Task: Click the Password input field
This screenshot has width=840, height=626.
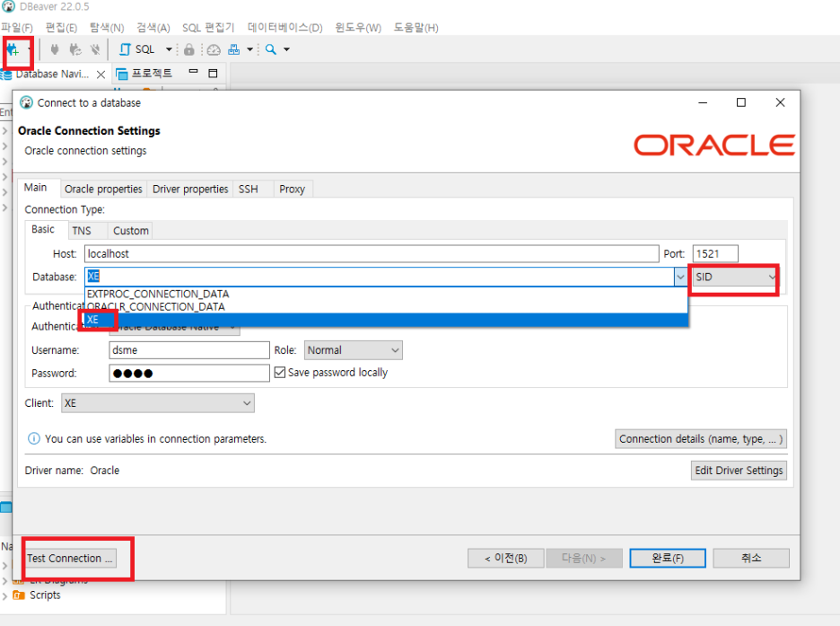Action: [189, 374]
